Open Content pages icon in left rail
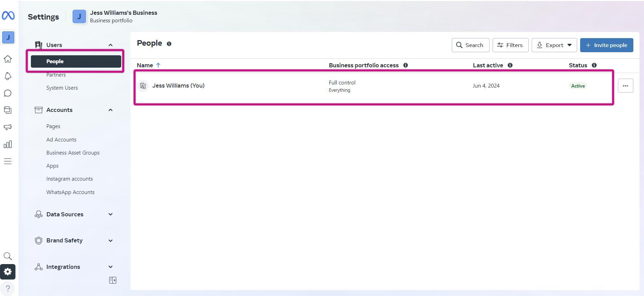 click(8, 110)
